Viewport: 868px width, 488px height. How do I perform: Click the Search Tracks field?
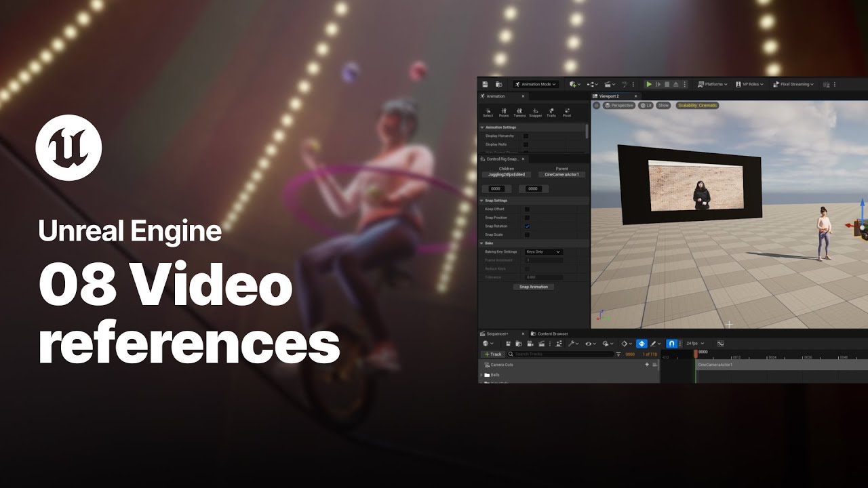[x=560, y=354]
